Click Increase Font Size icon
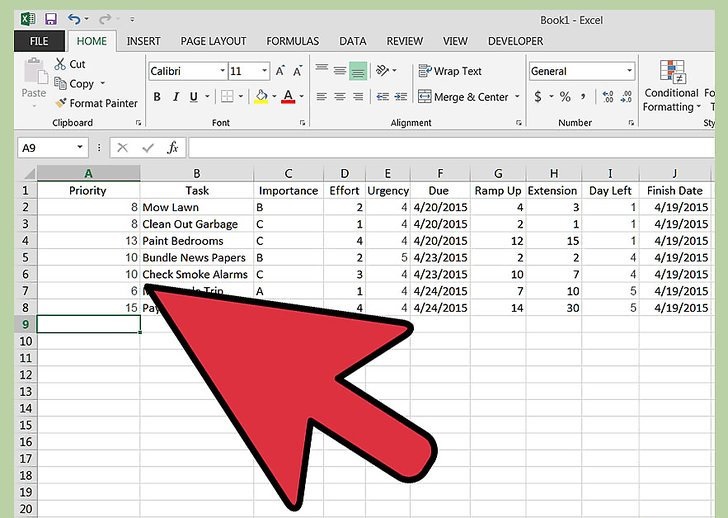This screenshot has width=728, height=518. 280,71
